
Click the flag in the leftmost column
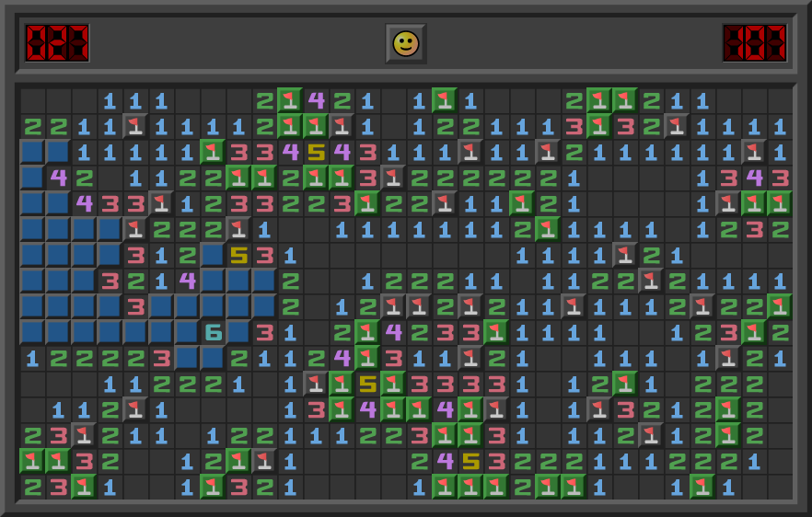[33, 461]
